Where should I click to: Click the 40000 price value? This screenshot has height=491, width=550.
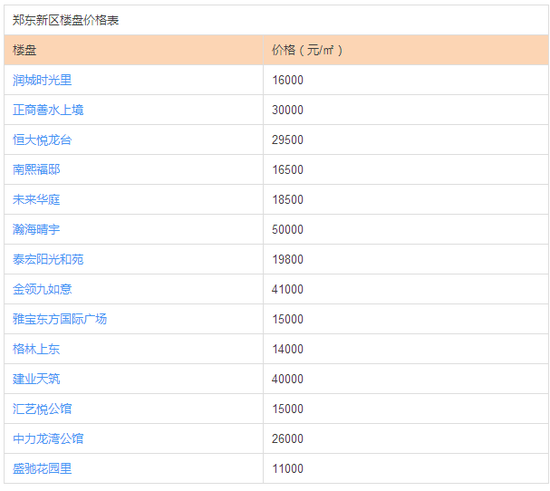click(x=288, y=379)
